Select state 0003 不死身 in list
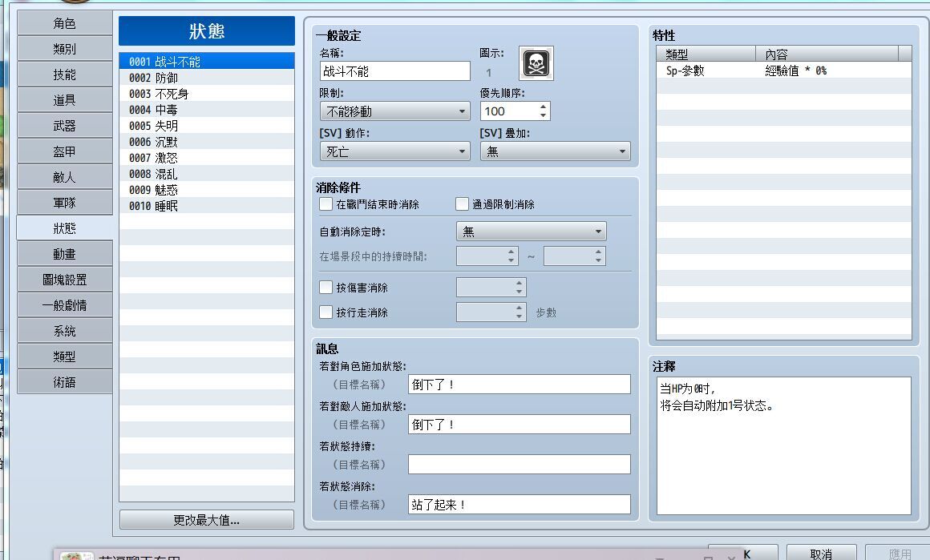The width and height of the screenshot is (930, 560). click(x=206, y=94)
